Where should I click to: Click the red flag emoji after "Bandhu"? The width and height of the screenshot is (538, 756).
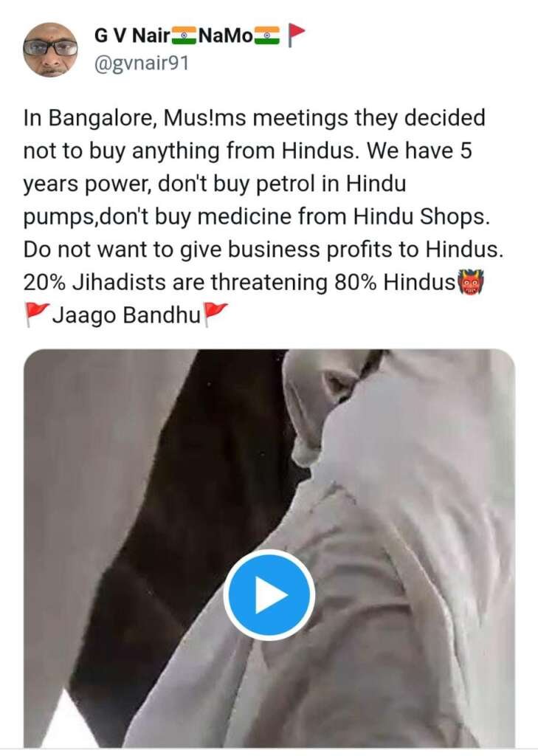[x=215, y=315]
